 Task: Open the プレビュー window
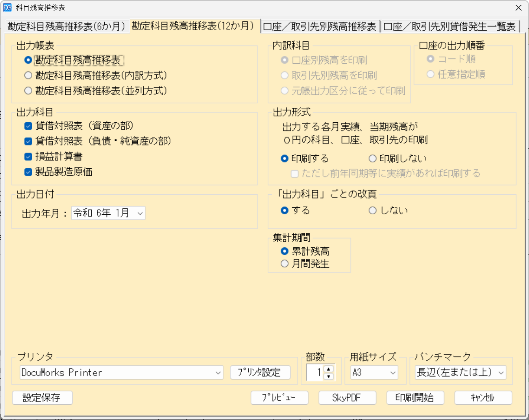279,398
